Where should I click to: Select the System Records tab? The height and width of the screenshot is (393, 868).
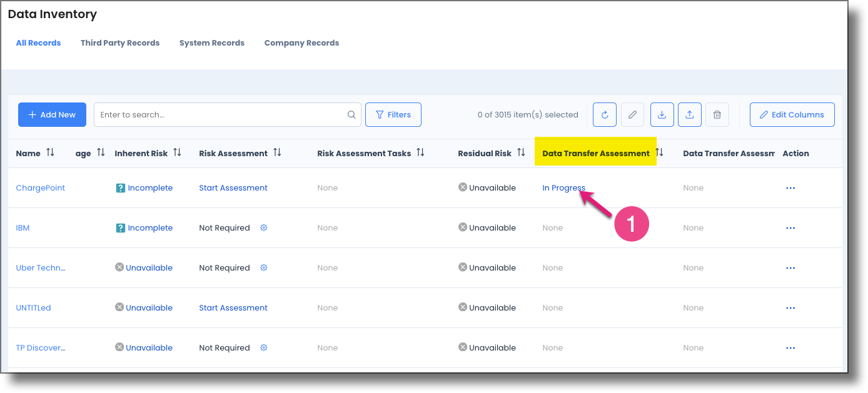(212, 42)
